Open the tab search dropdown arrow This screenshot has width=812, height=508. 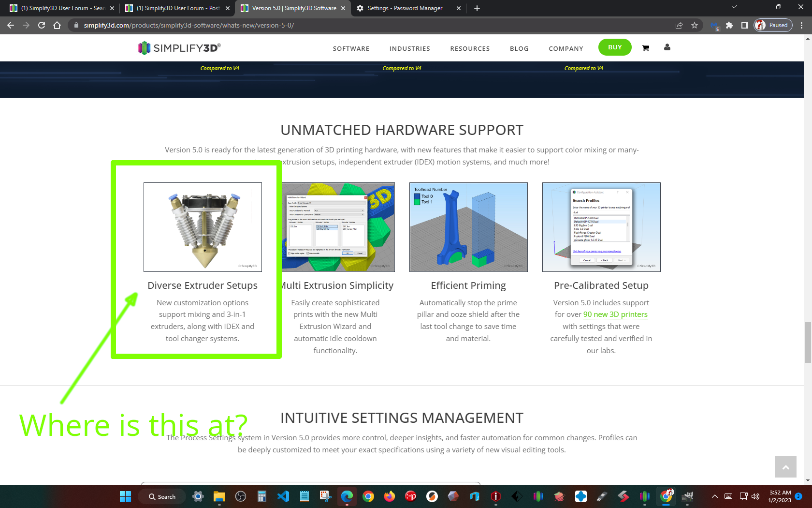(x=734, y=7)
